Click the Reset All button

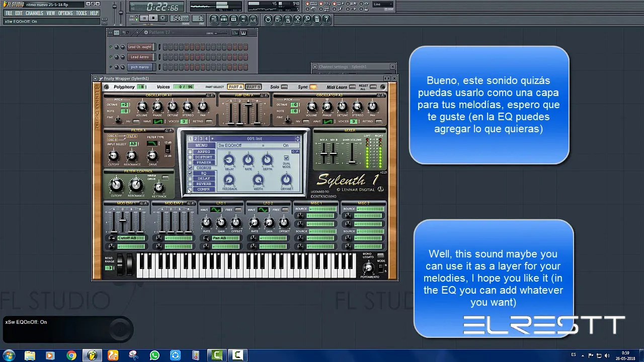pyautogui.click(x=373, y=87)
